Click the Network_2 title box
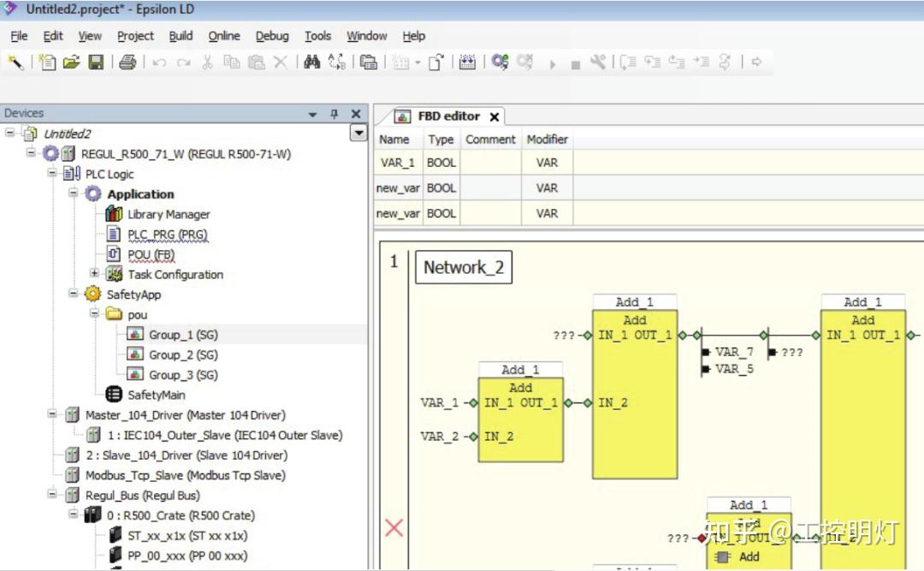Screen dimensions: 924x571 [464, 267]
